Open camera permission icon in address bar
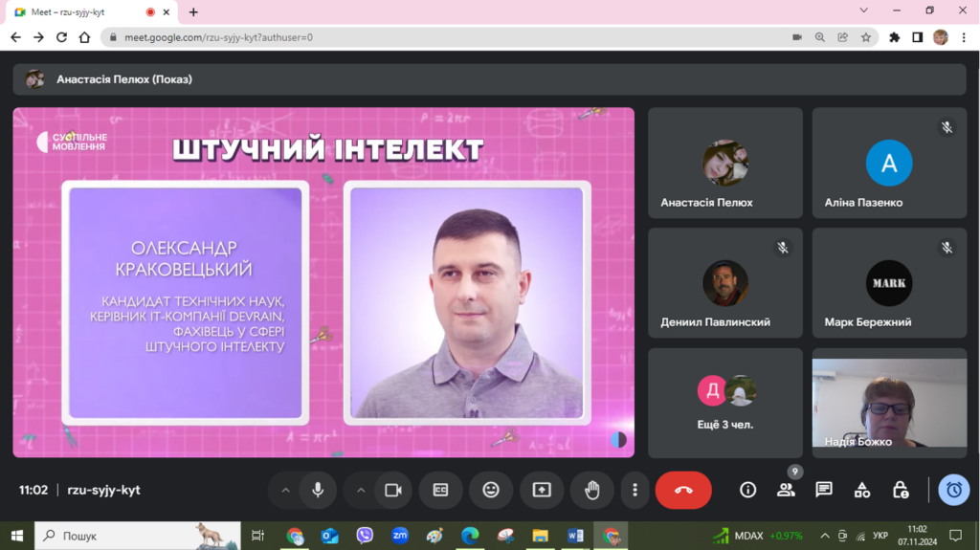Viewport: 980px width, 550px height. (797, 37)
